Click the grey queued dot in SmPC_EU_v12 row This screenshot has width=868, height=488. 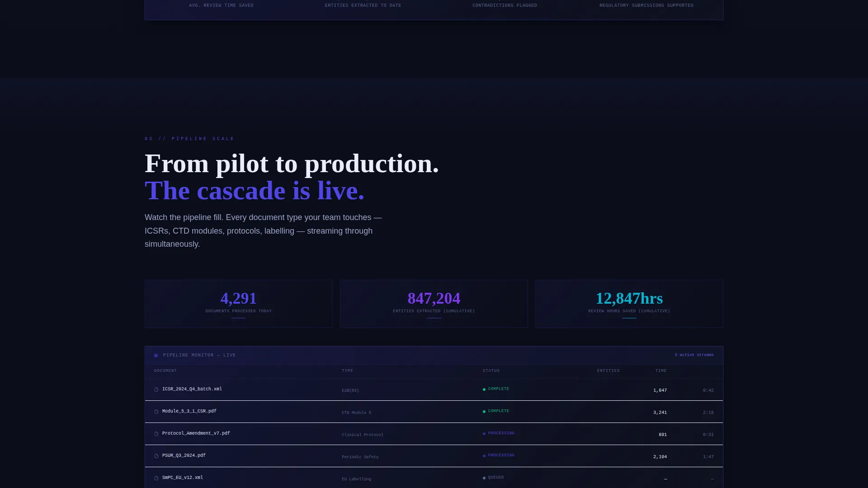[x=484, y=478]
